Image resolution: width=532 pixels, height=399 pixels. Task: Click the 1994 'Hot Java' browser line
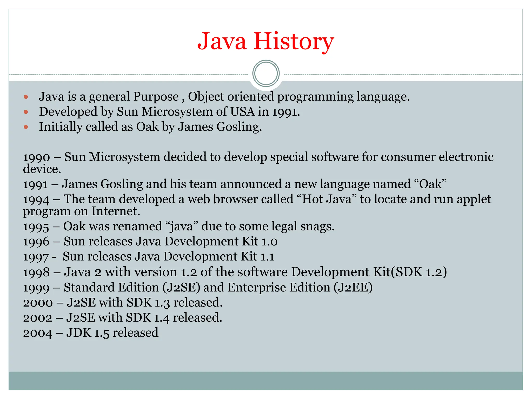tap(257, 199)
